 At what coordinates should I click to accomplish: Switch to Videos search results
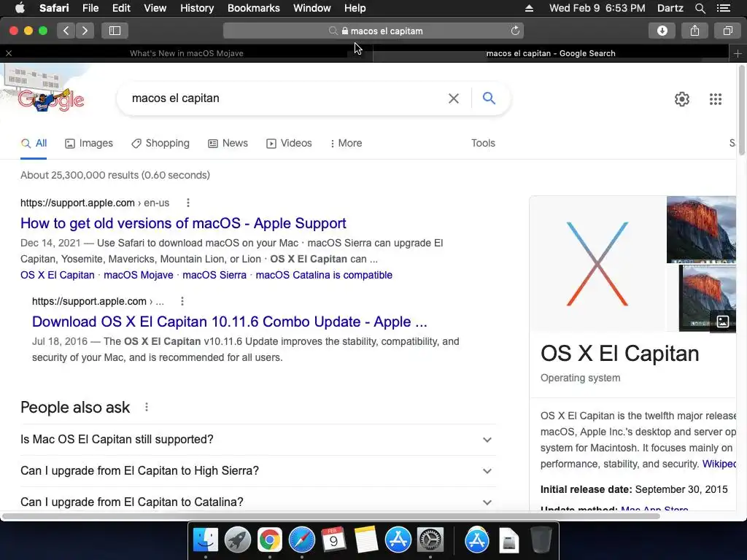(289, 144)
